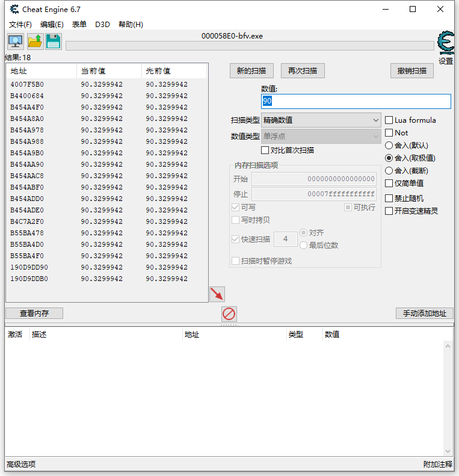This screenshot has height=476, width=459.
Task: Click the open file folder icon
Action: pyautogui.click(x=35, y=42)
